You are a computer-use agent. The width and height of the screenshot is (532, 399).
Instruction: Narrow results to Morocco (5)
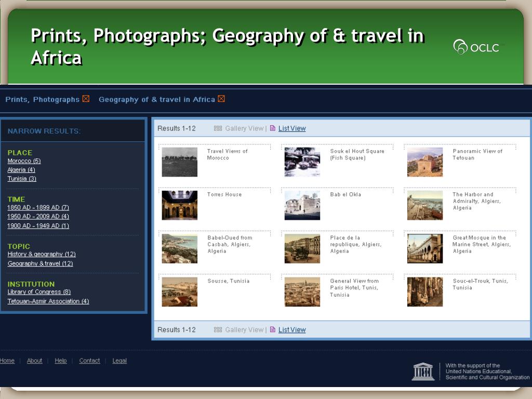[24, 161]
